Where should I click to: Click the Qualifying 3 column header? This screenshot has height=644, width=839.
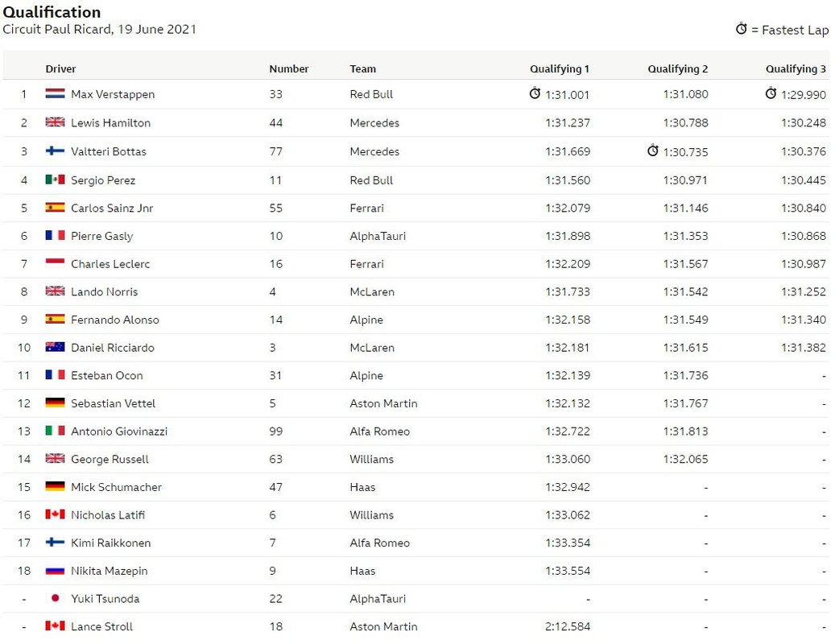[x=796, y=68]
